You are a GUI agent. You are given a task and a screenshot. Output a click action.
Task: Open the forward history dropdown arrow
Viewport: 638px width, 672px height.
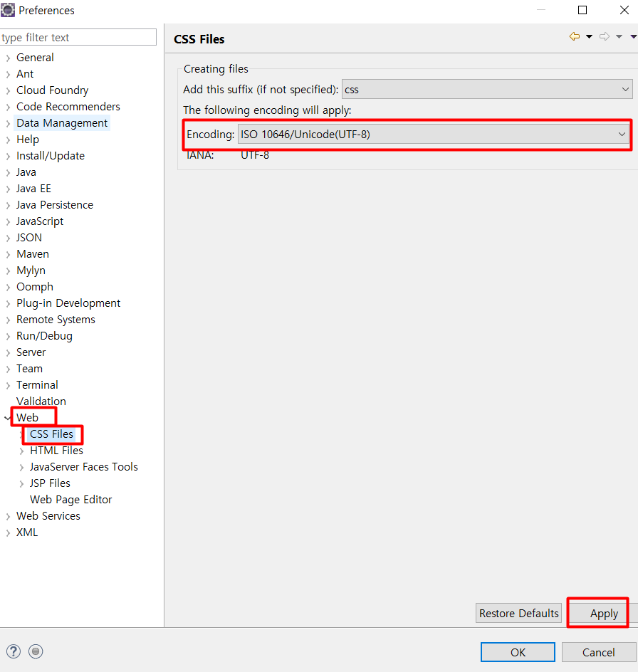click(619, 36)
